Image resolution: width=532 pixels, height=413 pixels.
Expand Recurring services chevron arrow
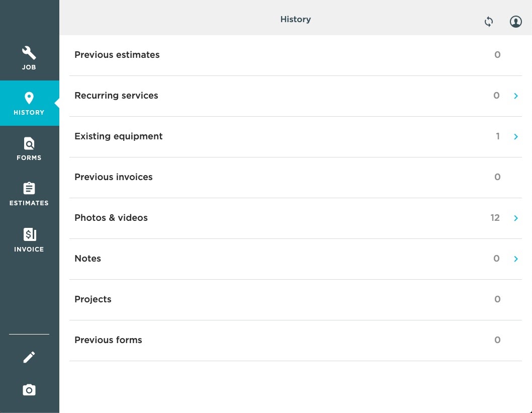point(516,96)
